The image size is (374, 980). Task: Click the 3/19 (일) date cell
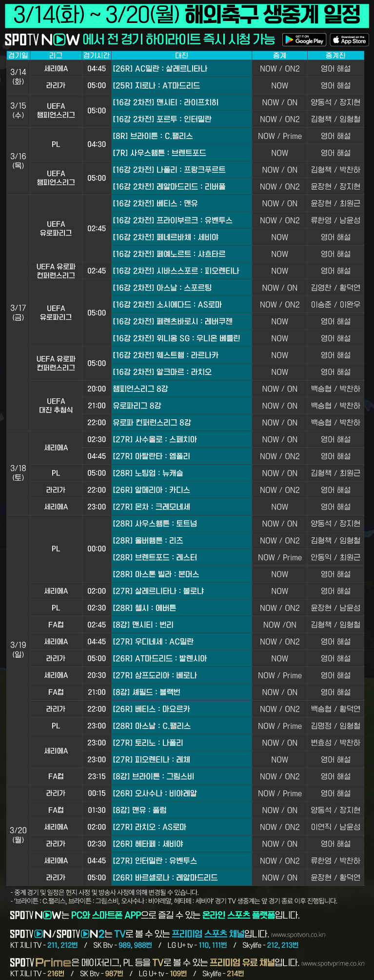click(x=18, y=649)
